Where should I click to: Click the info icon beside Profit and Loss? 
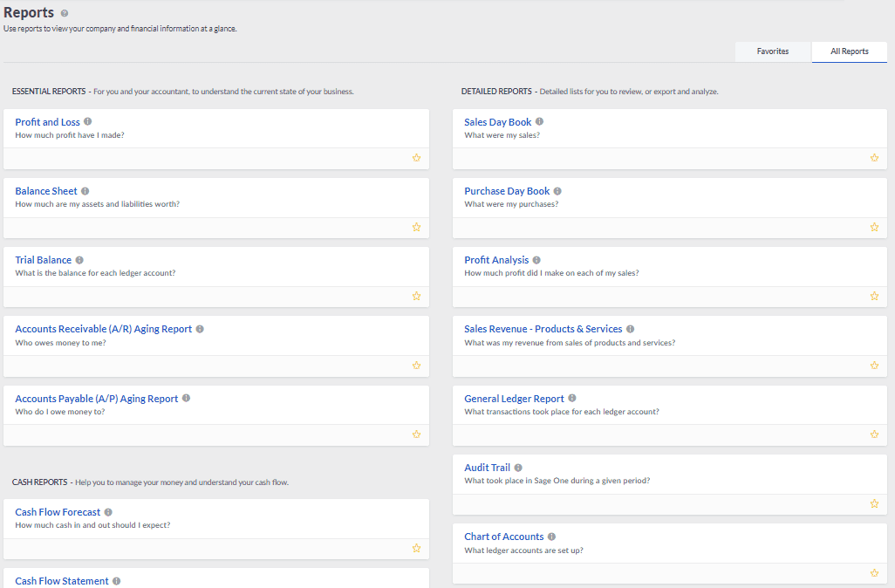(x=87, y=121)
